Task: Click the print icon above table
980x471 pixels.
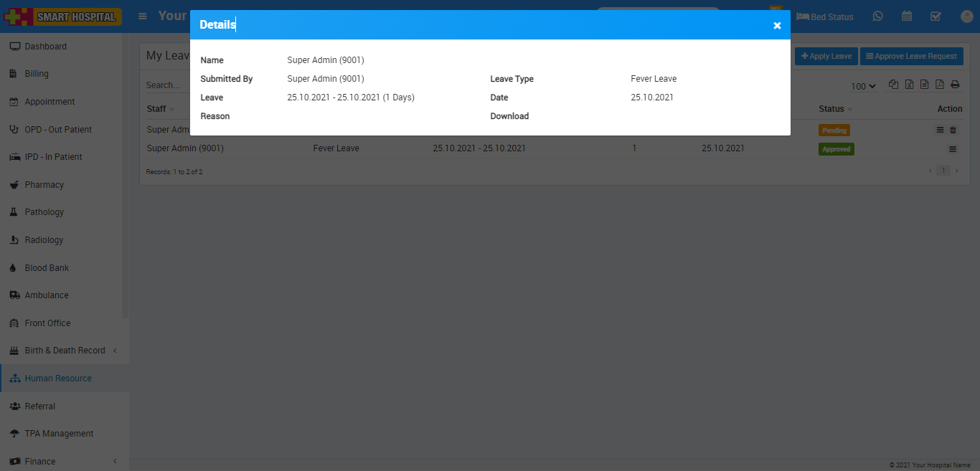Action: tap(955, 85)
